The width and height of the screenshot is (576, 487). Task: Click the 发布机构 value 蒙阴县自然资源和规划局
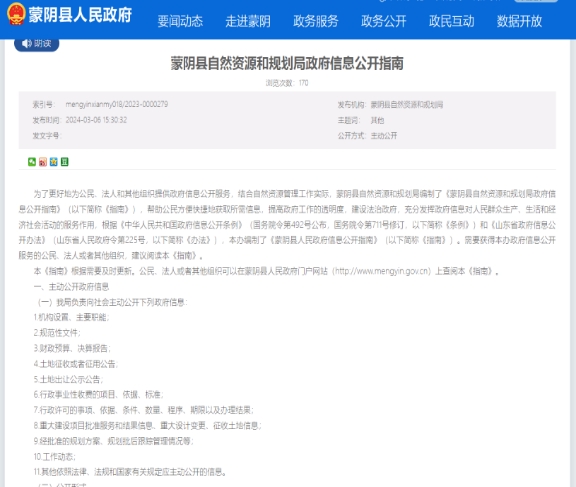pos(407,105)
